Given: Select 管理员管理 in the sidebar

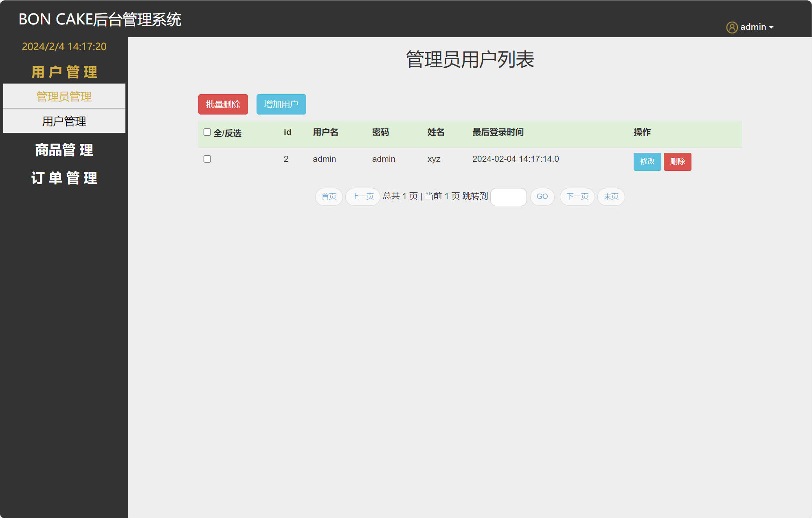Looking at the screenshot, I should point(64,96).
